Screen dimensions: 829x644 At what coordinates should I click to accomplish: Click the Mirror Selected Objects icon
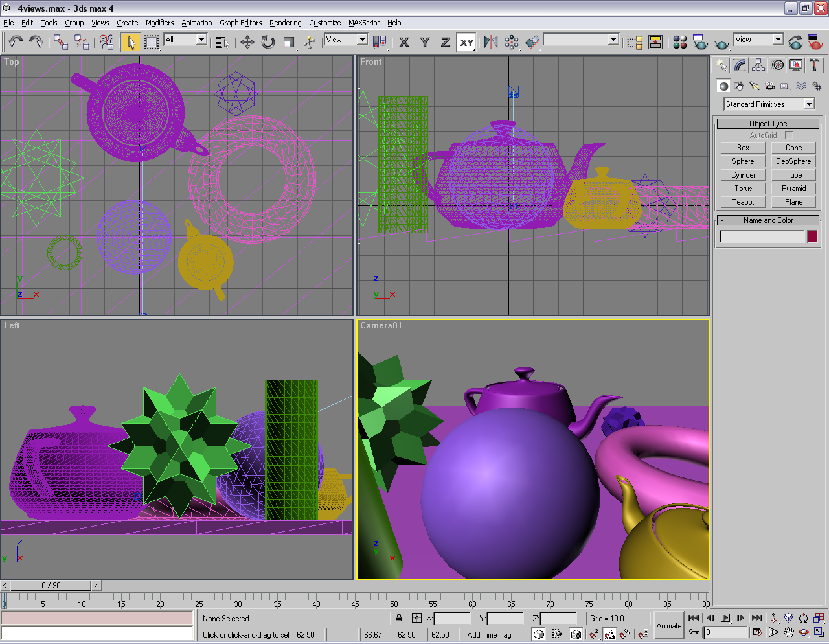point(491,43)
